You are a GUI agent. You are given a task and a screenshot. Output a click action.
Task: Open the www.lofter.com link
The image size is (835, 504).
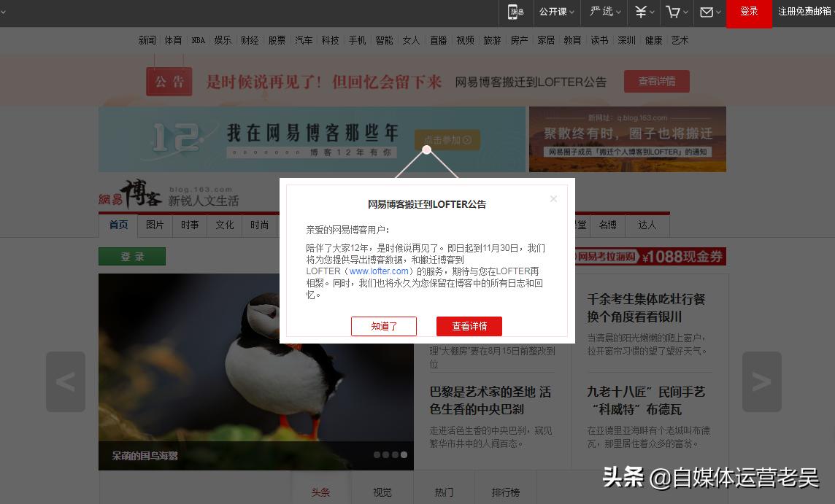tap(379, 271)
